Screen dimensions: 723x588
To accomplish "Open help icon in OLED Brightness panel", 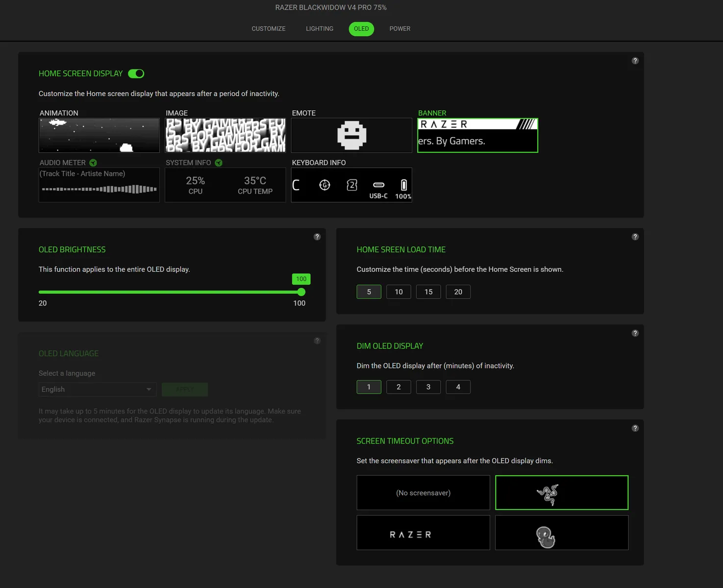I will [x=317, y=237].
